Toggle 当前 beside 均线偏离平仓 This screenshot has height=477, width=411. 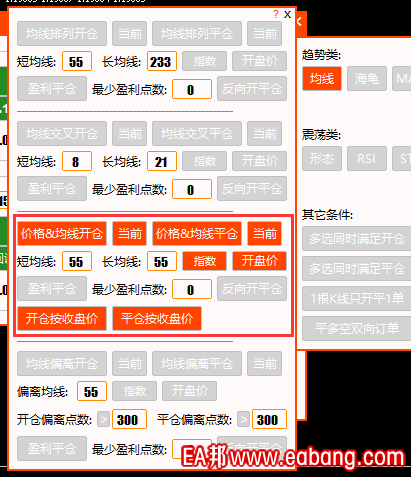(x=265, y=363)
